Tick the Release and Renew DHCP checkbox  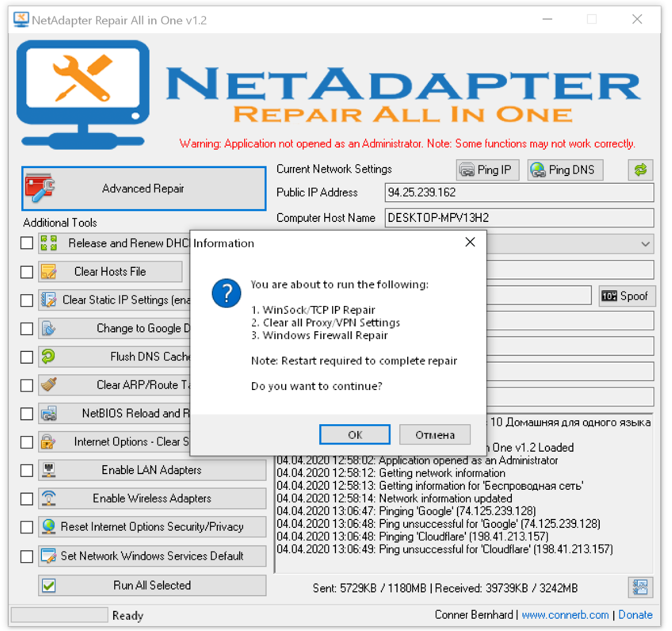pyautogui.click(x=26, y=243)
